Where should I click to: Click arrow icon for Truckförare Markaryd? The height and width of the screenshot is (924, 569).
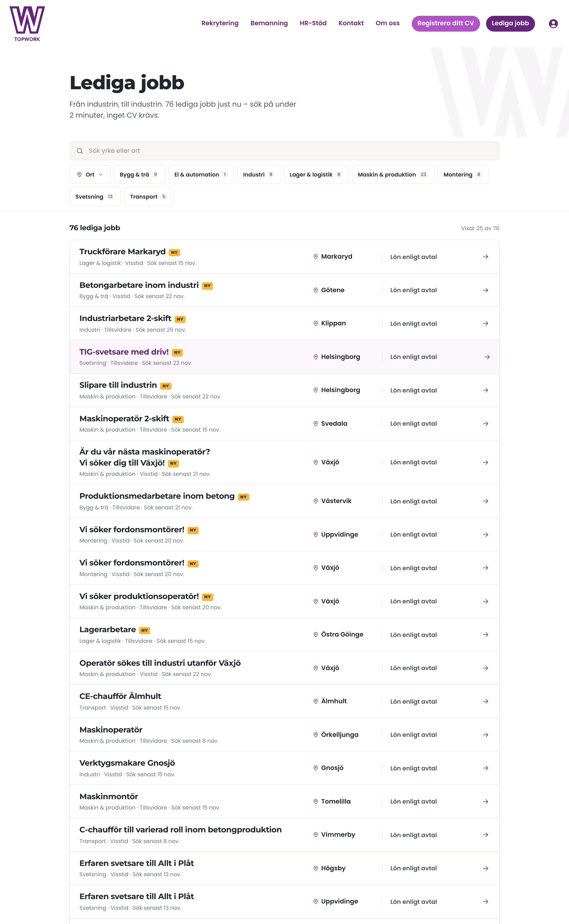coord(485,257)
